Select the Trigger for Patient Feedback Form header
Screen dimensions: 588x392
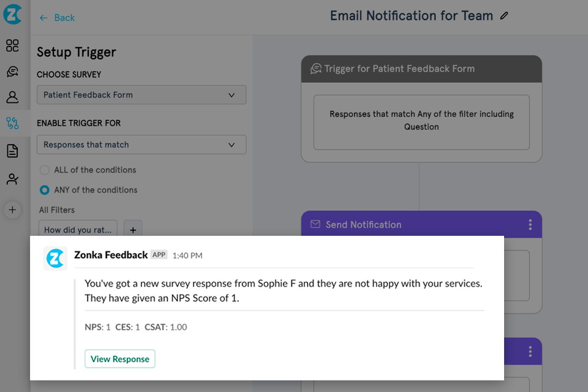click(x=421, y=69)
